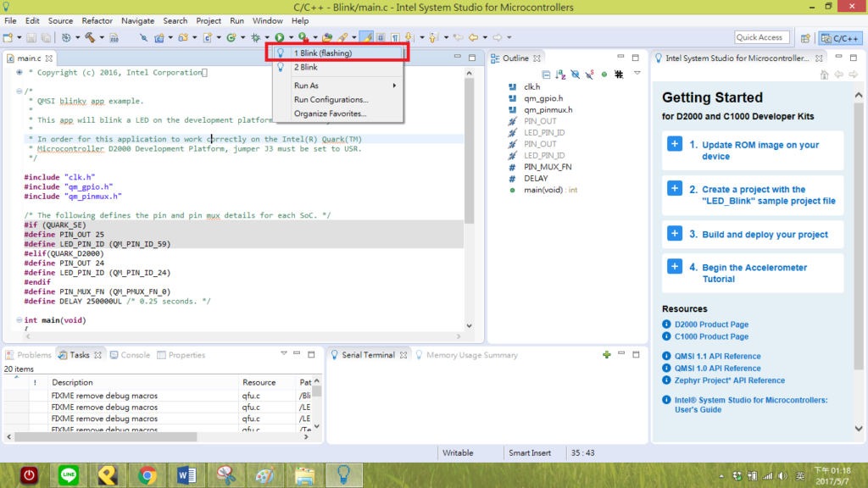868x488 pixels.
Task: Toggle Mark Occurrences highlighter in toolbar
Action: click(x=366, y=37)
